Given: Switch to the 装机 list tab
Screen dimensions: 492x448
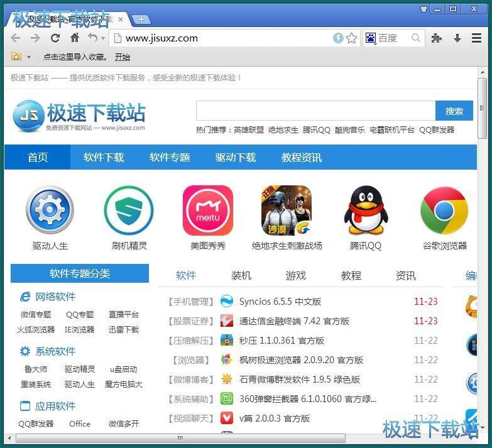Looking at the screenshot, I should point(241,275).
